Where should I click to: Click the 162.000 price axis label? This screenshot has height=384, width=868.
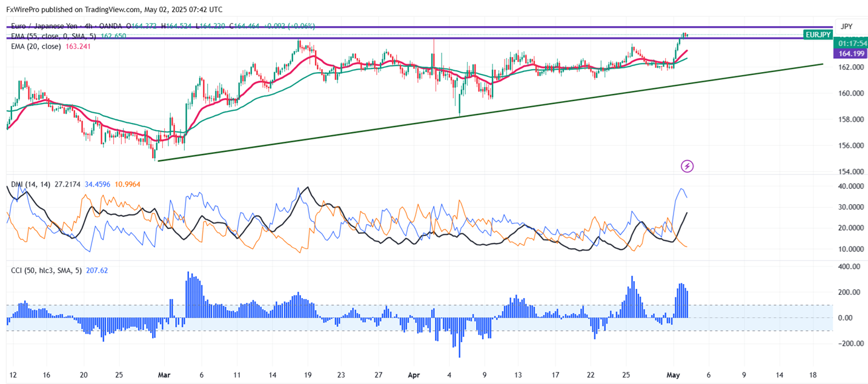(850, 67)
